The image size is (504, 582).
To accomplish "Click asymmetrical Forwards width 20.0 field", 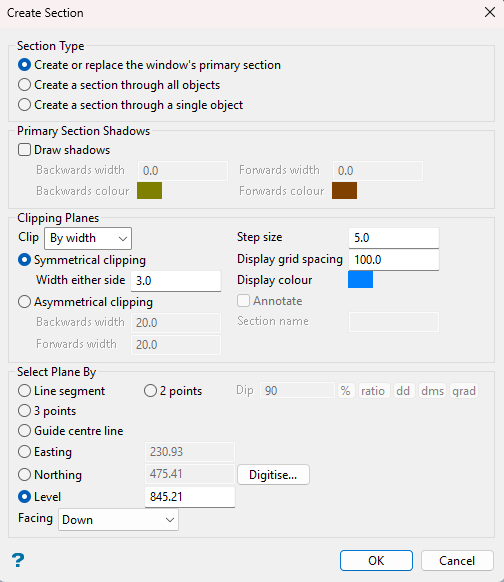I will tap(176, 345).
